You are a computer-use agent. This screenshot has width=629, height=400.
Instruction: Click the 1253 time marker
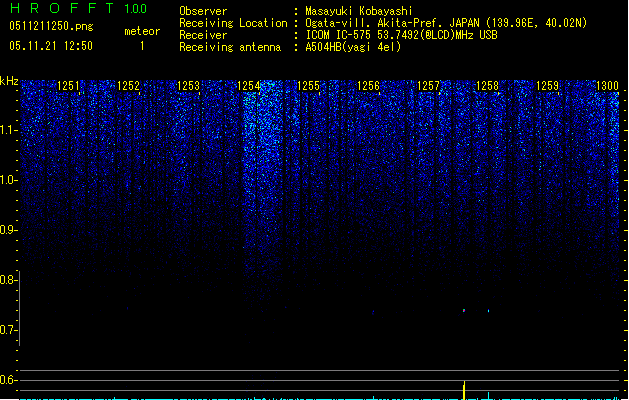[188, 85]
